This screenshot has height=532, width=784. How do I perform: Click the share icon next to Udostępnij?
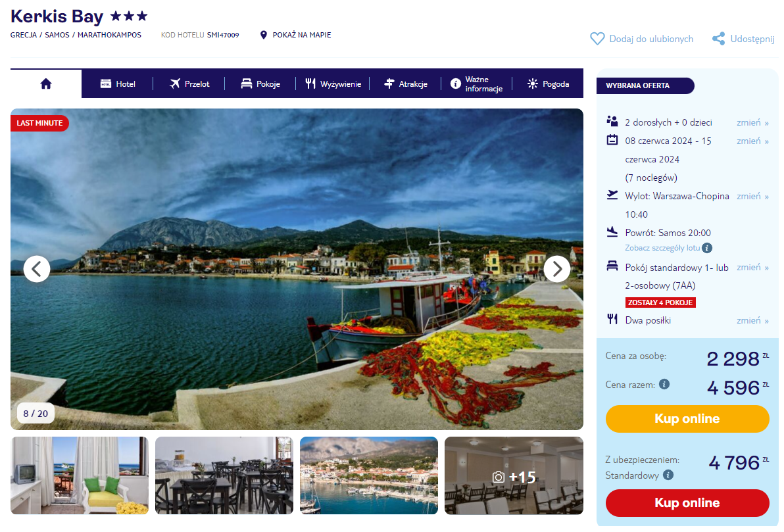[718, 39]
